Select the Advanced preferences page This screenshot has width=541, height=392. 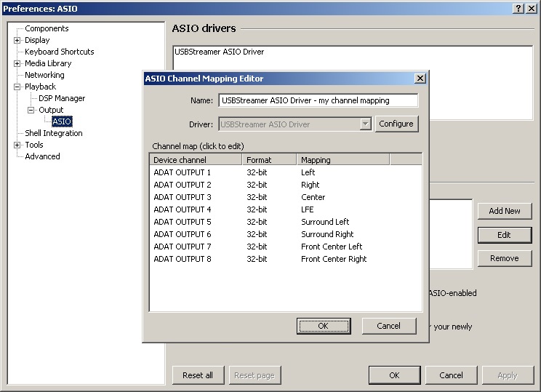pos(42,157)
